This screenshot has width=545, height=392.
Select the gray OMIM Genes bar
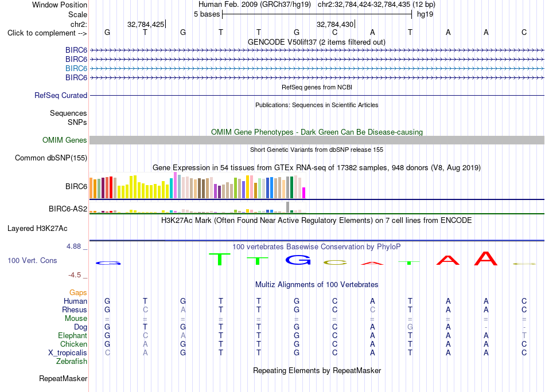coord(317,140)
